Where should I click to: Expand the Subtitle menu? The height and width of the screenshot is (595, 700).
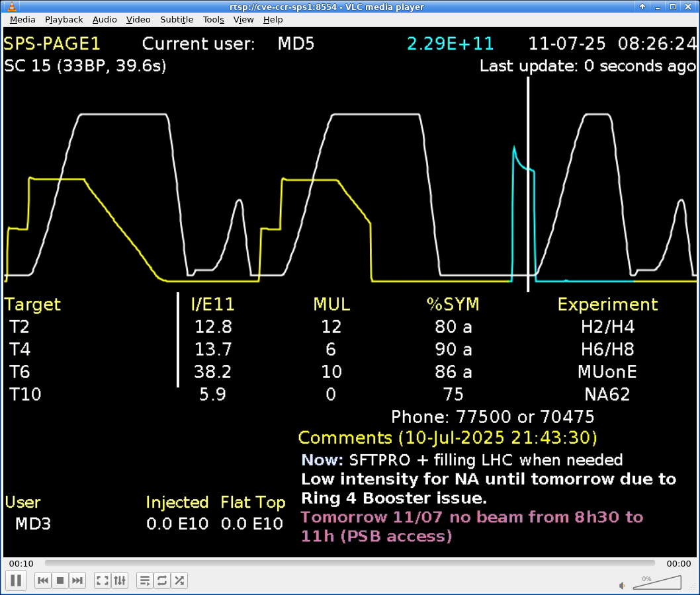[177, 20]
